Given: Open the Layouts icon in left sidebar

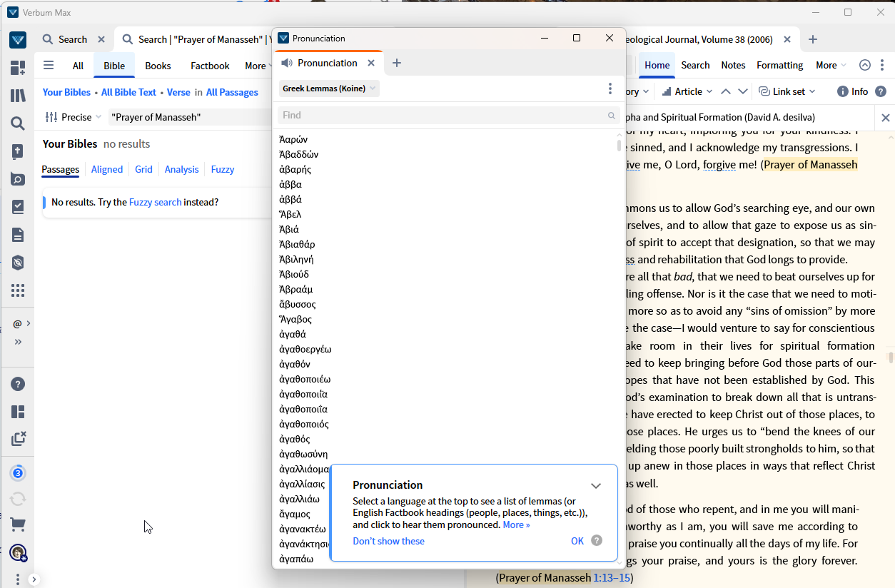Looking at the screenshot, I should click(x=18, y=412).
